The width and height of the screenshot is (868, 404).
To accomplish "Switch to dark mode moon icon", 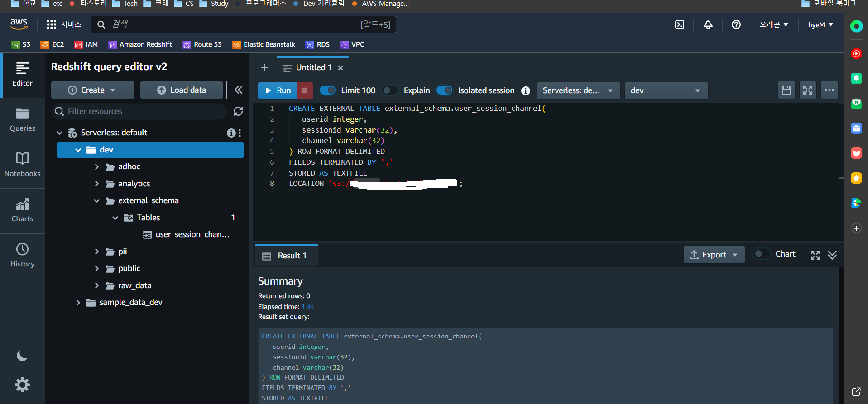I will tap(22, 356).
